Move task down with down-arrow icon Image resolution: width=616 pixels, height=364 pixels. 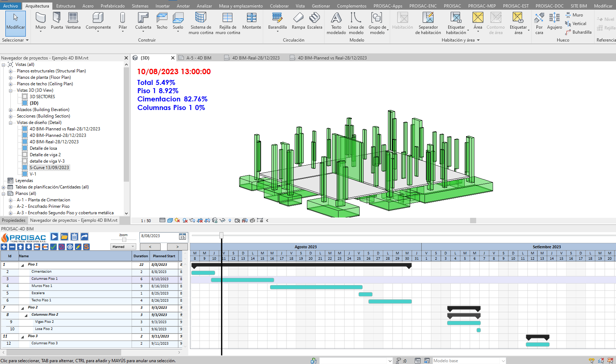click(29, 247)
